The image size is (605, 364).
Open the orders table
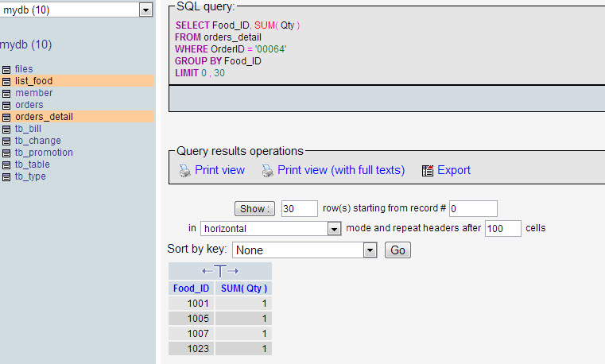pos(29,105)
